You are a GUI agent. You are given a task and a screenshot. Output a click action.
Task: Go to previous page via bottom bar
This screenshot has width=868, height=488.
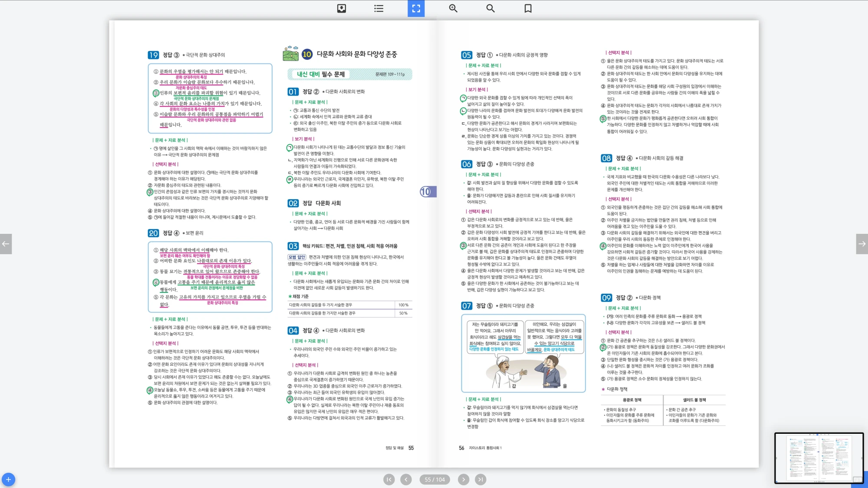coord(406,479)
